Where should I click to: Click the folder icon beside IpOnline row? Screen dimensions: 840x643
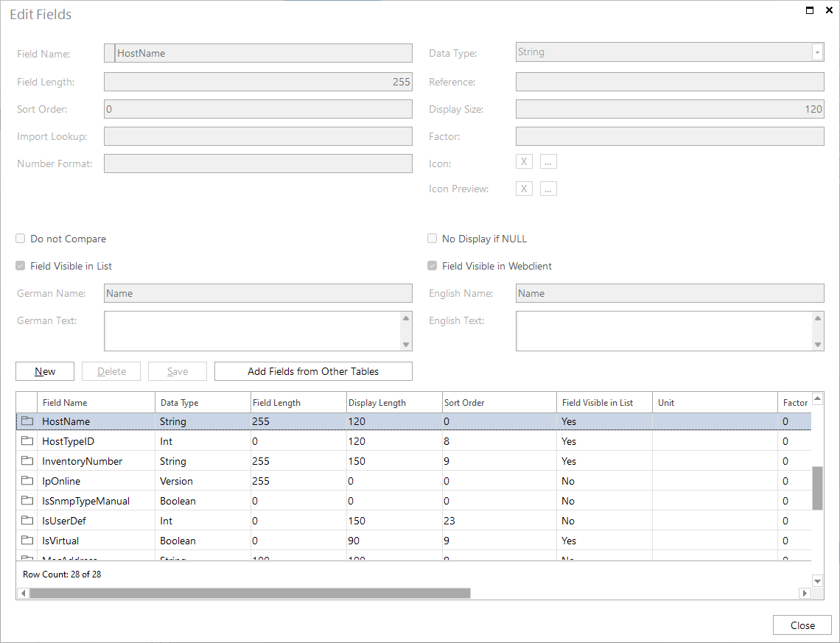(26, 480)
